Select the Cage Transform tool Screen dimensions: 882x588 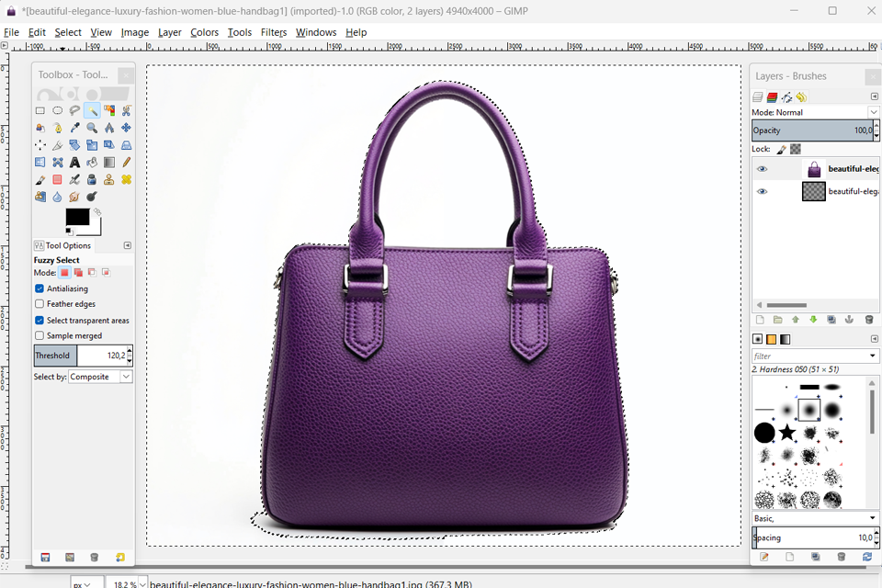click(57, 163)
